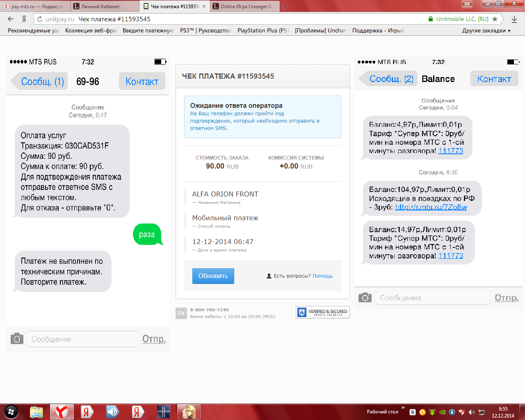
Task: Go back using the browser back arrow
Action: tap(11, 19)
